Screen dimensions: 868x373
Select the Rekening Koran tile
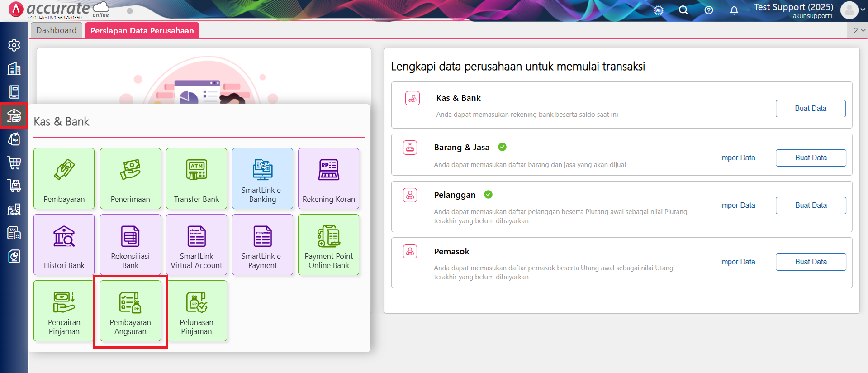(328, 178)
